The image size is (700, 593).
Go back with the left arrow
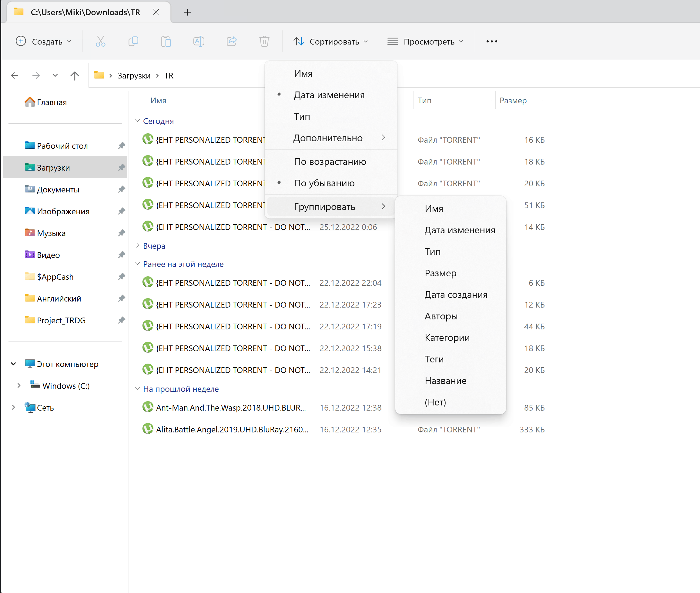click(x=15, y=75)
